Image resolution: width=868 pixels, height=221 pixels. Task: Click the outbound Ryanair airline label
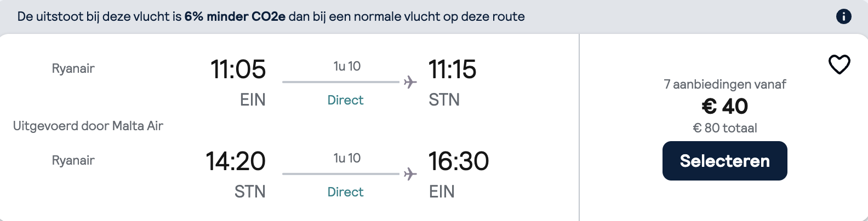[73, 68]
